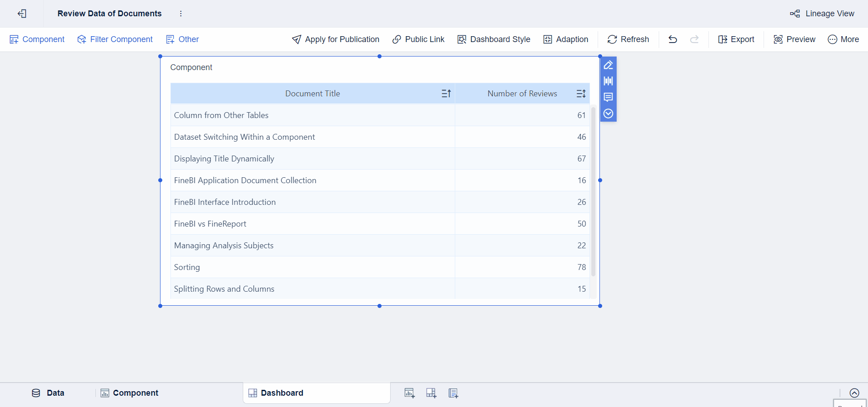Click the Export button

tap(736, 39)
